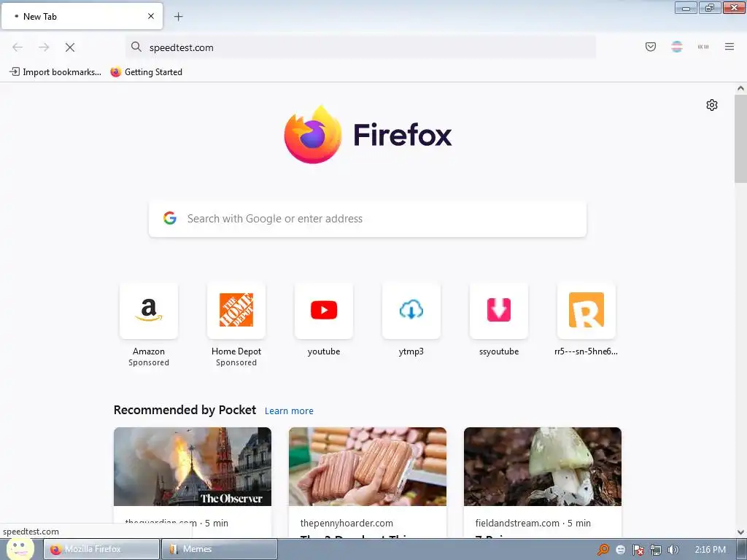Open the Getting Started bookmark
The image size is (747, 560).
click(x=146, y=72)
